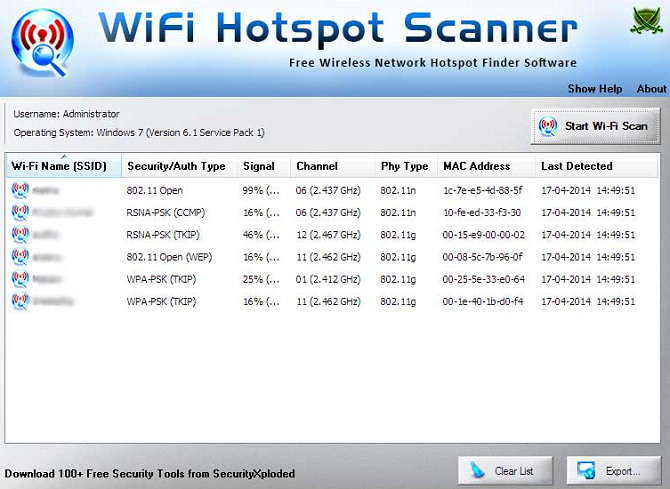Clear the hotspot list

(x=505, y=471)
